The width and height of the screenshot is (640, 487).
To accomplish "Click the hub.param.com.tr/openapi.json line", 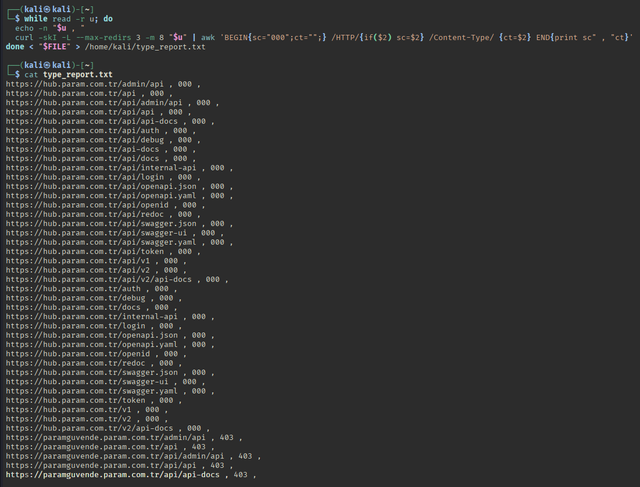I will tap(110, 336).
